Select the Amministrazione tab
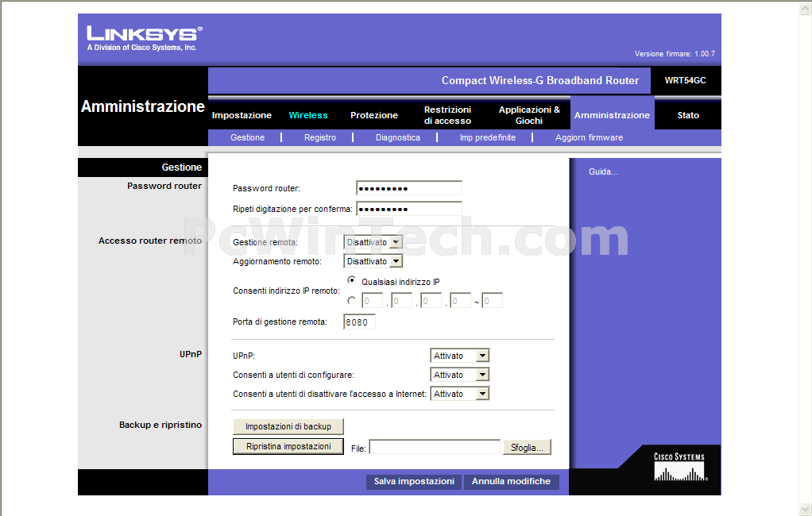Viewport: 812px width, 516px height. point(612,115)
